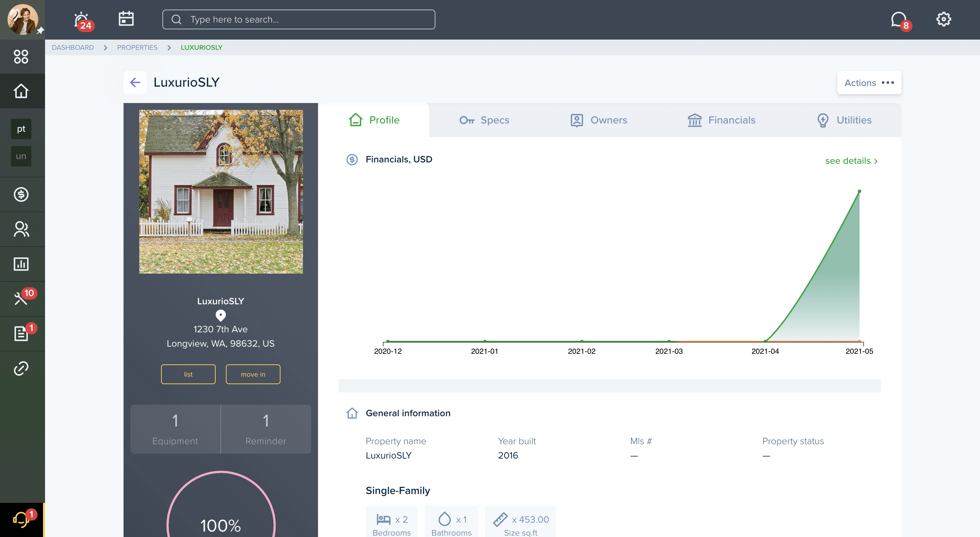Click the Property name value LuxurioSLY

[388, 455]
